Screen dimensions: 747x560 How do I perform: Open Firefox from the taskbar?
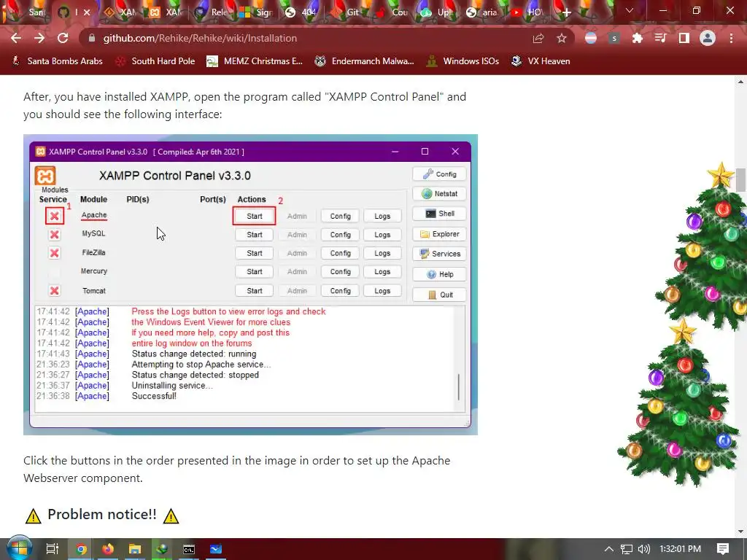108,549
